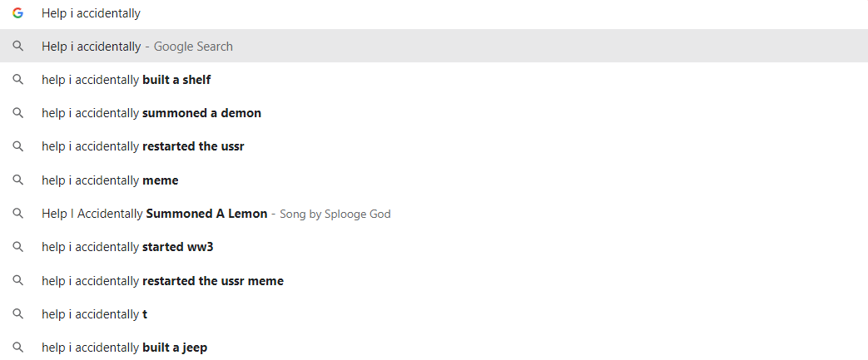This screenshot has width=868, height=360.
Task: Click into the 'Help i accidentally' search field
Action: pos(333,13)
